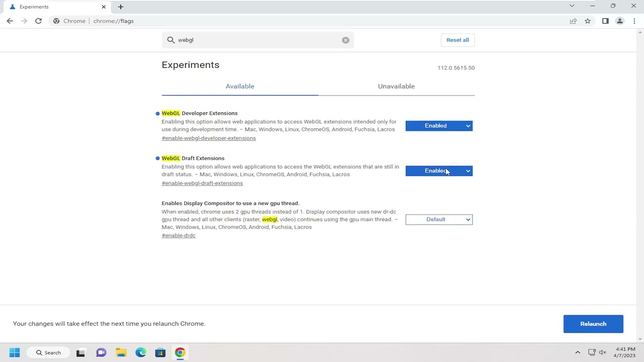Click the forward navigation arrow

[24, 21]
